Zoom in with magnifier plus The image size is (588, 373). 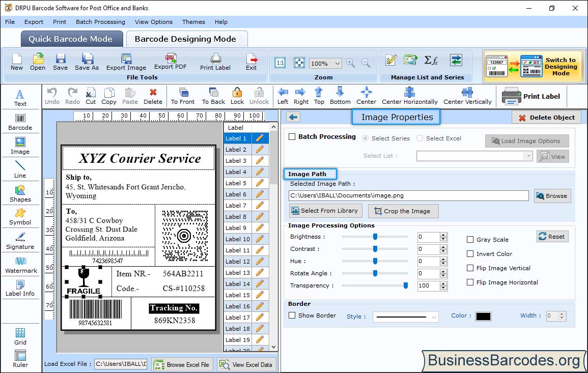coord(351,63)
